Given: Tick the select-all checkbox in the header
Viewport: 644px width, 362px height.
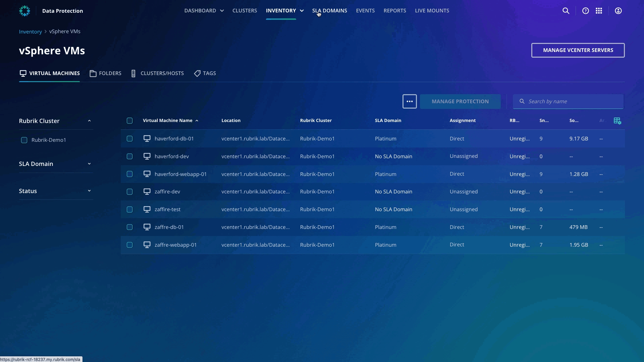Looking at the screenshot, I should click(129, 121).
